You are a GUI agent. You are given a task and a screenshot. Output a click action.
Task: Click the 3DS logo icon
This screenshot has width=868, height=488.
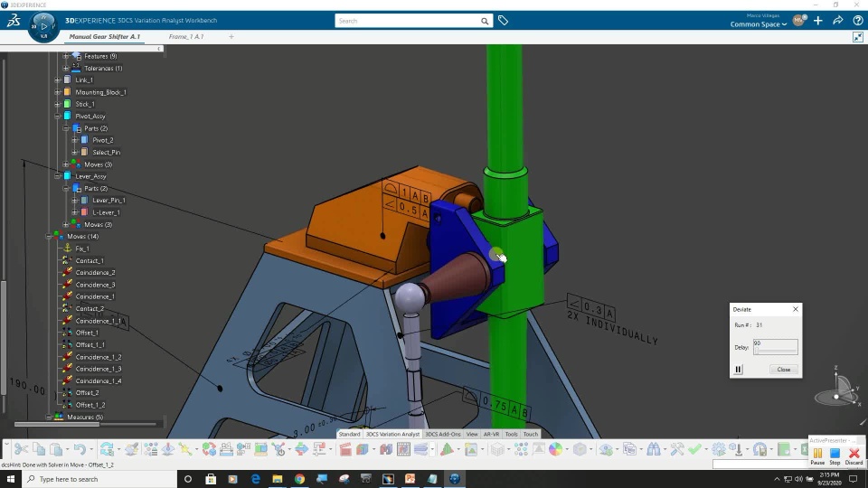pos(14,21)
